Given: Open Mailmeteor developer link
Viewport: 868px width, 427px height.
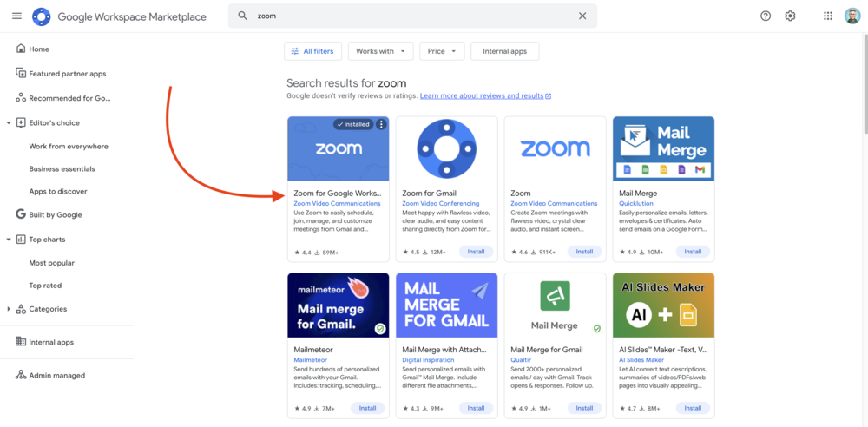Looking at the screenshot, I should click(310, 360).
